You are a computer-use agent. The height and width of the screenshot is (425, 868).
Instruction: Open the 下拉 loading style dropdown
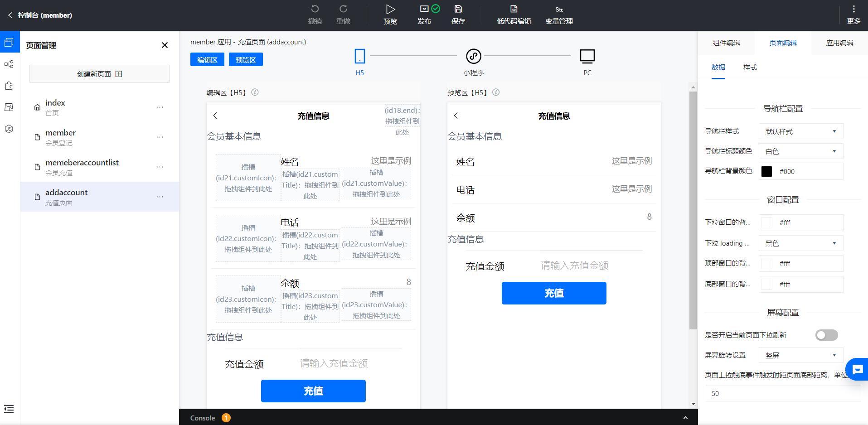[801, 243]
